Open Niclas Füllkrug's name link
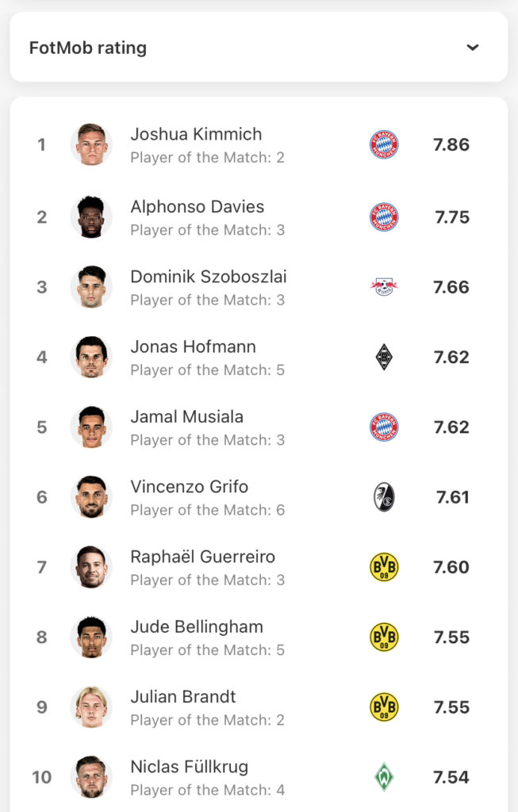518x812 pixels. [x=190, y=767]
